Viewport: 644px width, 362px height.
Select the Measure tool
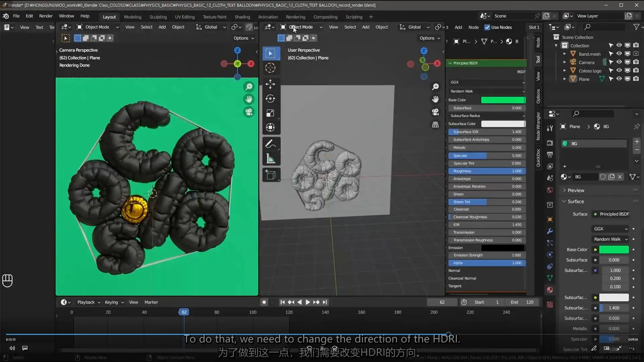[x=270, y=158]
